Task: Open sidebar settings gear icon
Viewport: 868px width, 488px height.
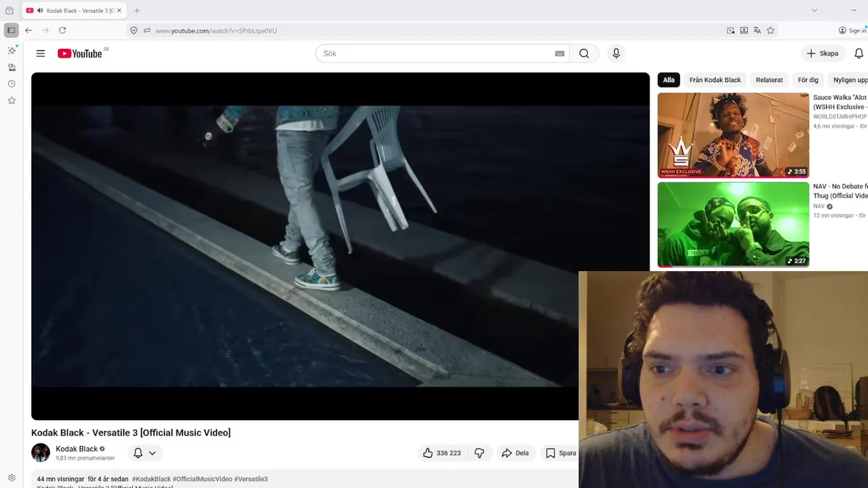Action: click(12, 478)
